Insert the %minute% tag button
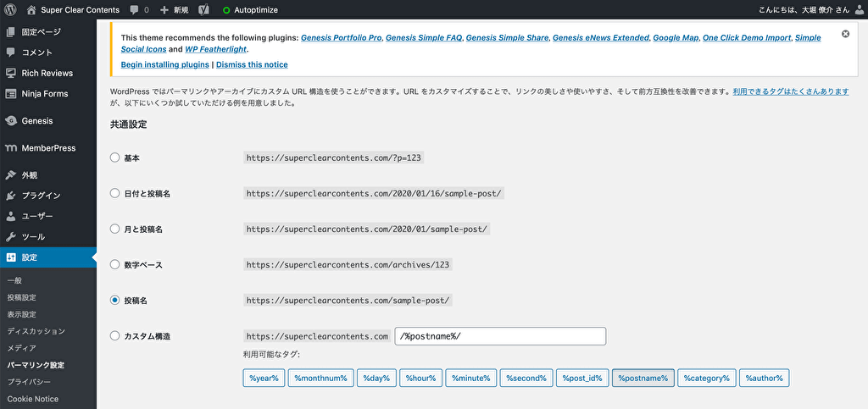The image size is (868, 409). (470, 378)
